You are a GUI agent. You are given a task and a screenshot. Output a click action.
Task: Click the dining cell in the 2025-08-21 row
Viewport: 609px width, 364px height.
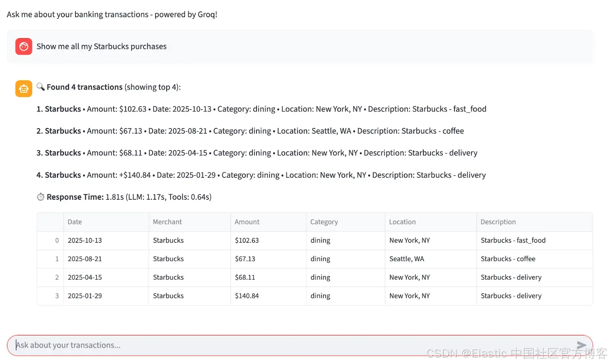pos(346,259)
